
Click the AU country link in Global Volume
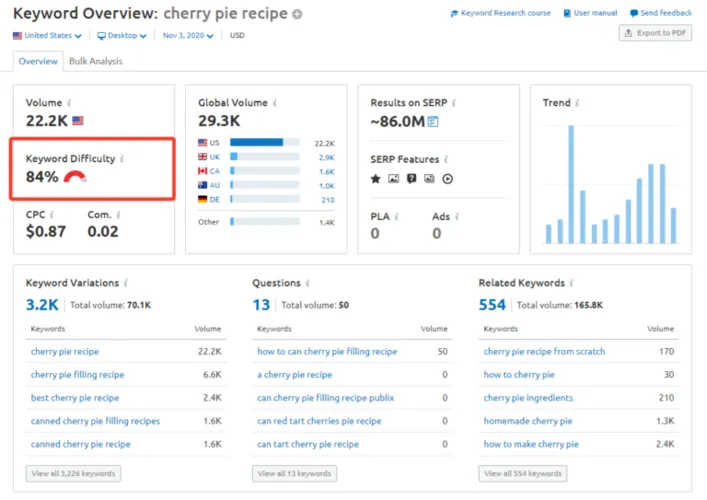[215, 185]
